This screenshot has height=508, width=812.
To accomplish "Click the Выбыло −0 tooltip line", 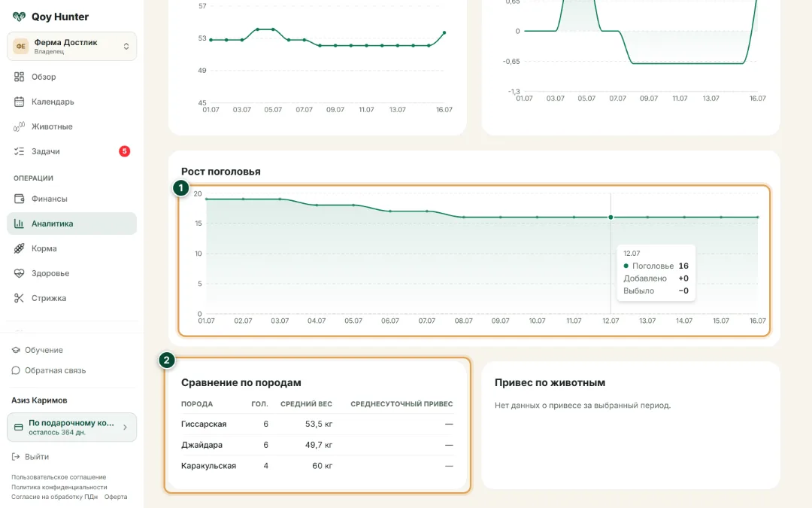I will coord(656,291).
